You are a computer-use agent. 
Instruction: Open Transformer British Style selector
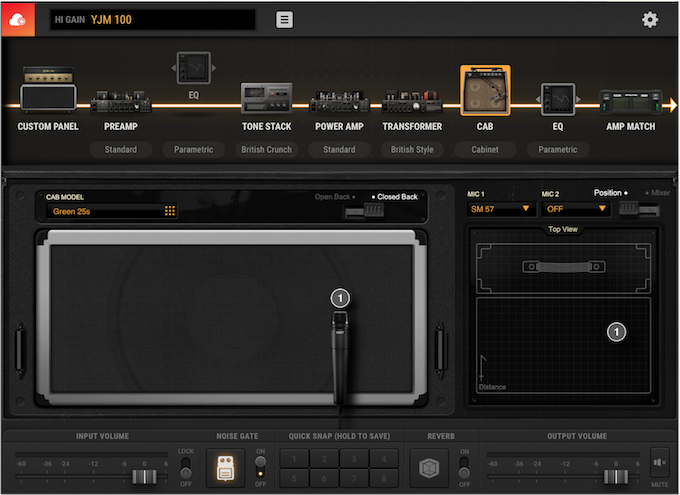coord(412,150)
